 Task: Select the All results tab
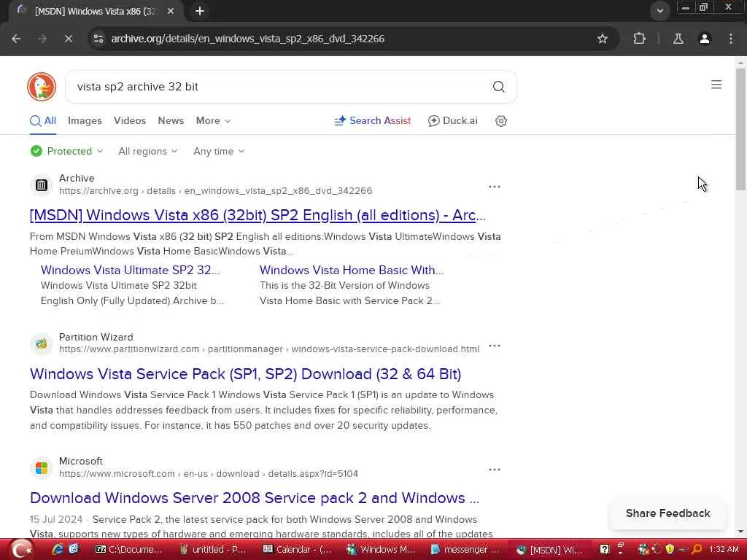click(43, 121)
